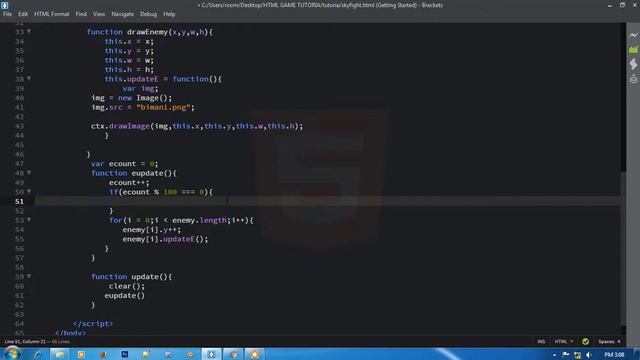Open the Extension Manager brick icon
The height and width of the screenshot is (360, 640).
click(x=633, y=50)
